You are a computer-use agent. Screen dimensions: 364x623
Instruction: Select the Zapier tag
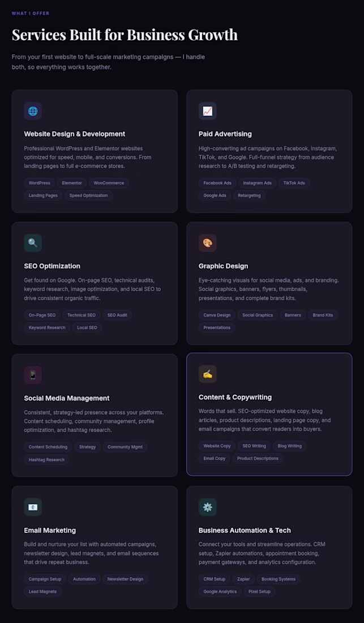pos(244,579)
